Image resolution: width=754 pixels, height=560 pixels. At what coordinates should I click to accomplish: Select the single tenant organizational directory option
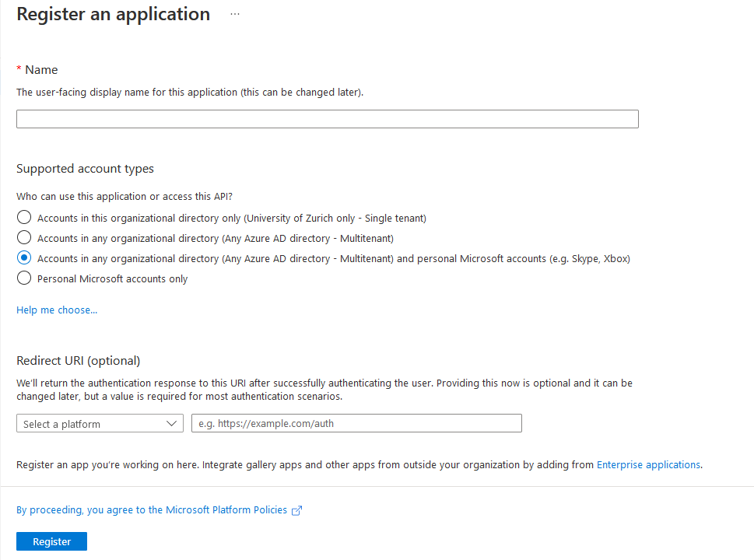(24, 218)
